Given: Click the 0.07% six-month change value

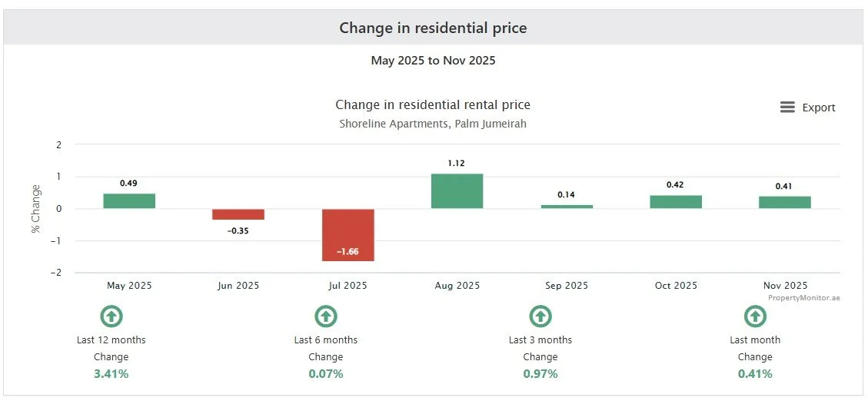Looking at the screenshot, I should (x=326, y=373).
